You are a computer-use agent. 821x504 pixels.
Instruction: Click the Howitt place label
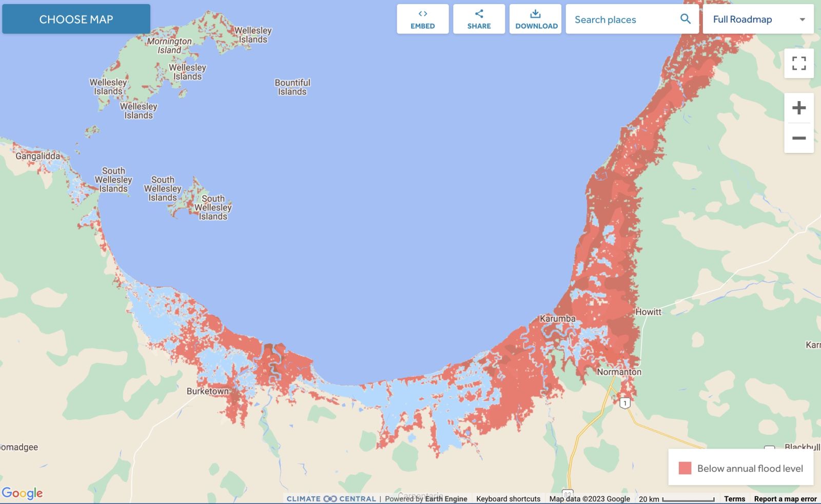point(649,312)
